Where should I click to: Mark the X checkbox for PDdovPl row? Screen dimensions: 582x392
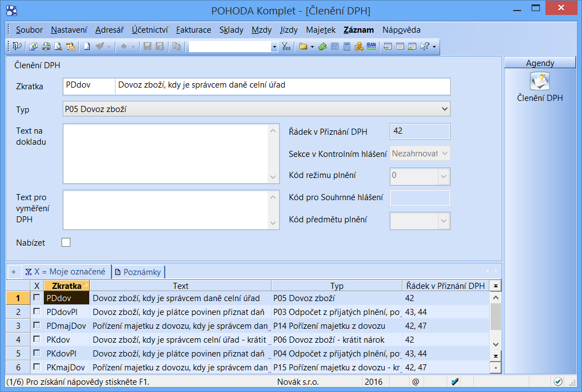[x=37, y=312]
